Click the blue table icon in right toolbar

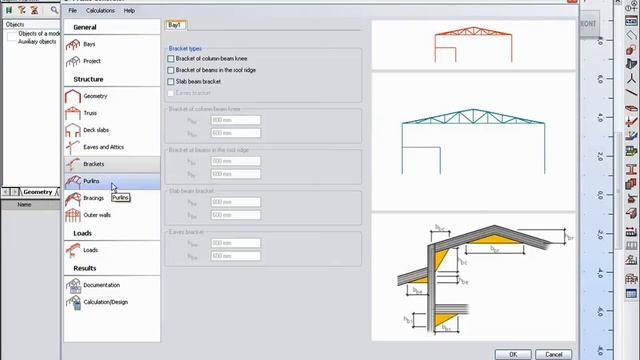[631, 293]
